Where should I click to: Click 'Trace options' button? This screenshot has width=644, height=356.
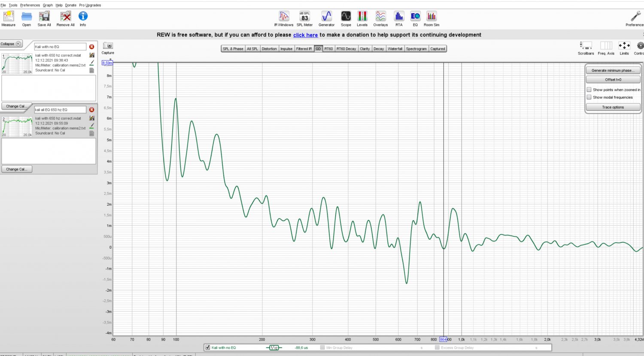coord(613,107)
